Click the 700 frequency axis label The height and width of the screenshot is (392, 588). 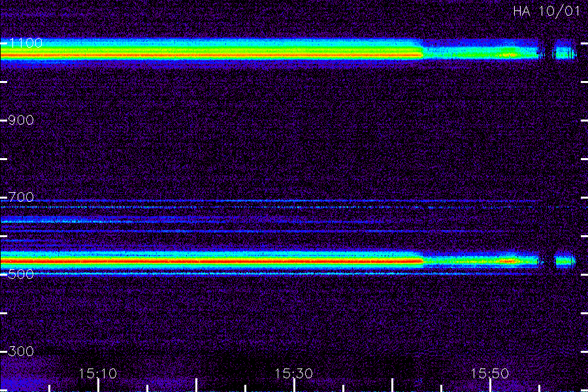tap(21, 197)
